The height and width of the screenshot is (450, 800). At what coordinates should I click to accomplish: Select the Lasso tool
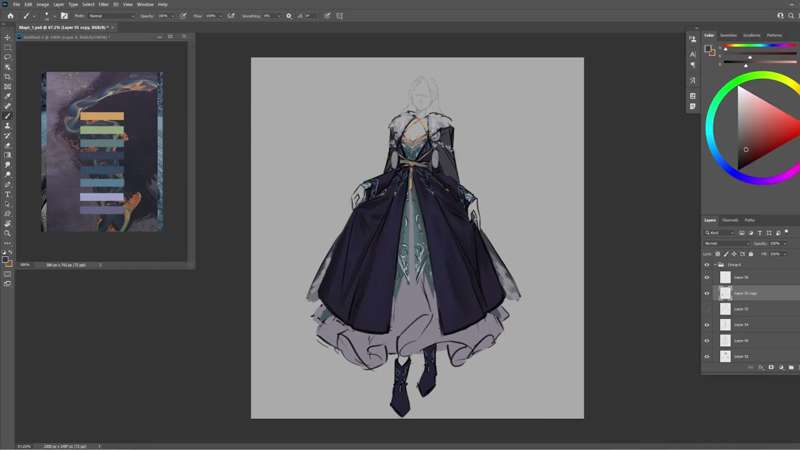(x=7, y=57)
